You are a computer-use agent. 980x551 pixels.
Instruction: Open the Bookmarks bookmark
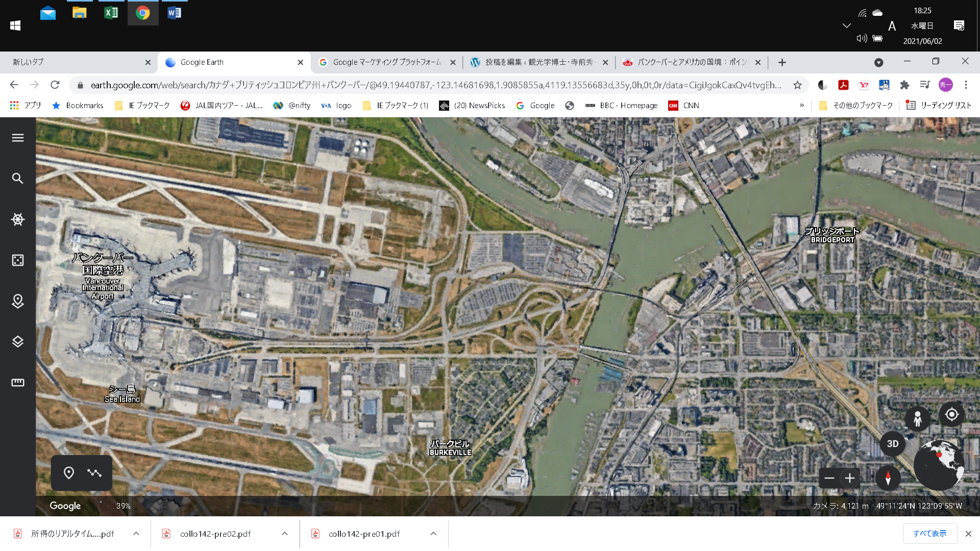pos(78,106)
